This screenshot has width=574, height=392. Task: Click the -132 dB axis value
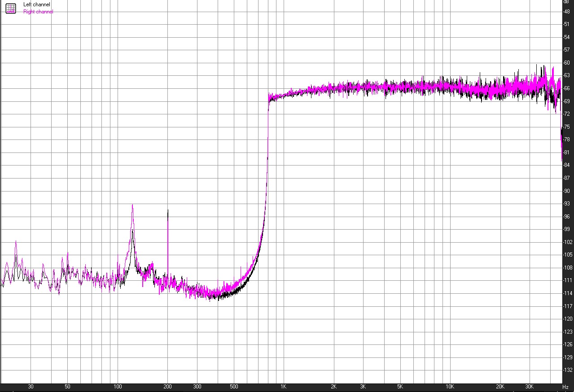point(568,370)
